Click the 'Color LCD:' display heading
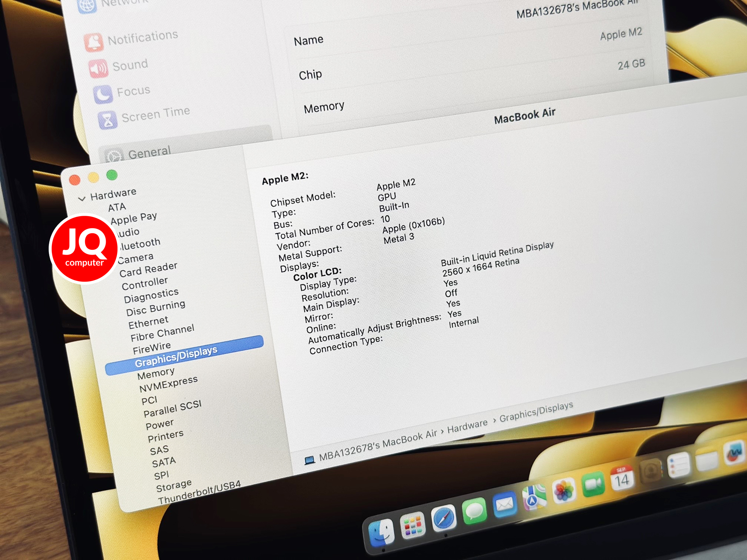 (317, 274)
